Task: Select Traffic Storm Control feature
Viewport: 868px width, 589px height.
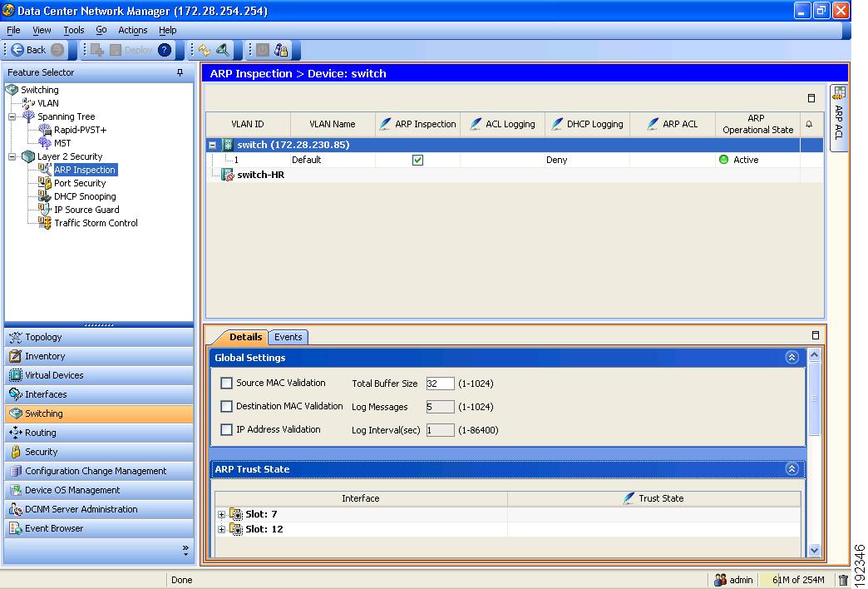Action: (x=96, y=223)
